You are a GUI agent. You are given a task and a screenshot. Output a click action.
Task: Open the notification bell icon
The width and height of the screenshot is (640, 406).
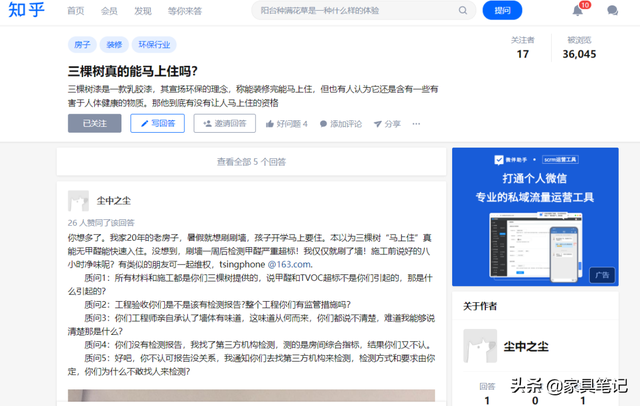pos(577,11)
